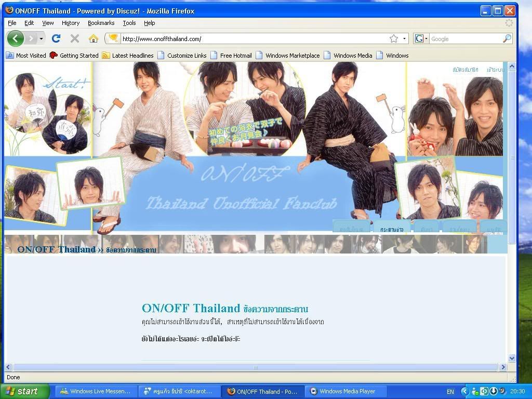The height and width of the screenshot is (399, 532).
Task: Click the webcam tray icon
Action: click(502, 391)
